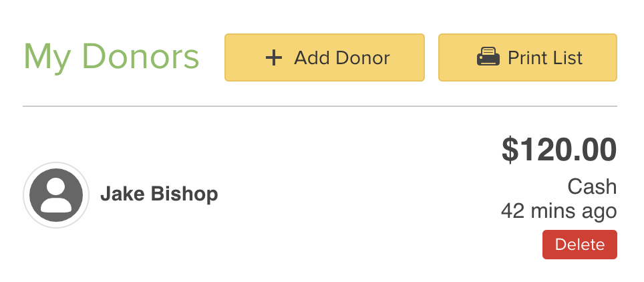
Task: Click the "Add Donor" text label
Action: point(341,57)
